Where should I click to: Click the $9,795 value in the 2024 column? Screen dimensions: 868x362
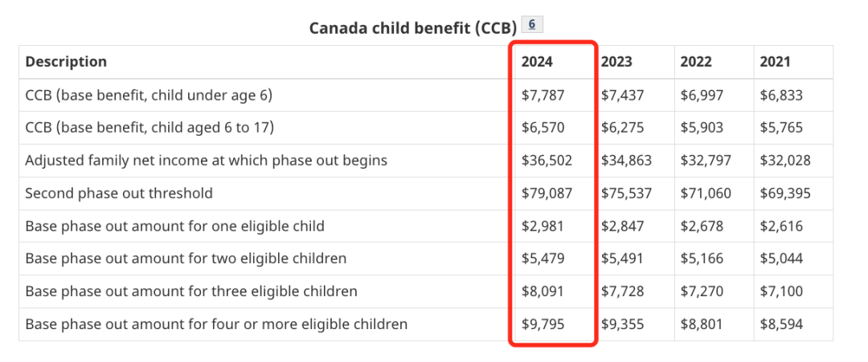[x=543, y=324]
